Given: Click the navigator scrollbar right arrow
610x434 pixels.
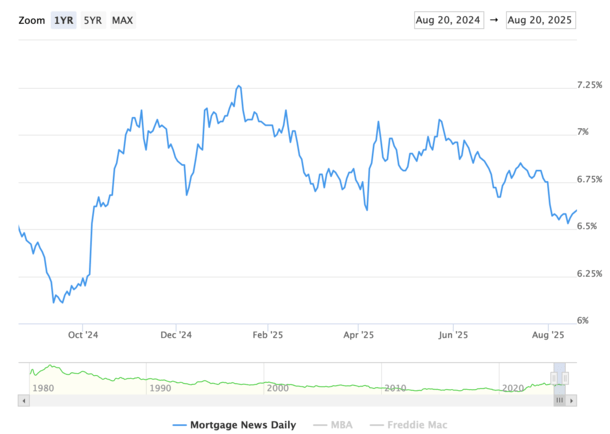Looking at the screenshot, I should 571,401.
